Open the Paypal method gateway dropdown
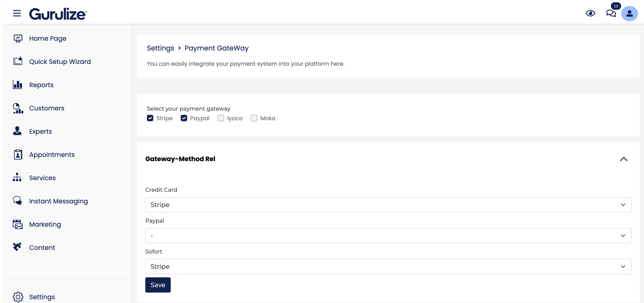Viewport: 644px width, 303px height. pos(388,235)
